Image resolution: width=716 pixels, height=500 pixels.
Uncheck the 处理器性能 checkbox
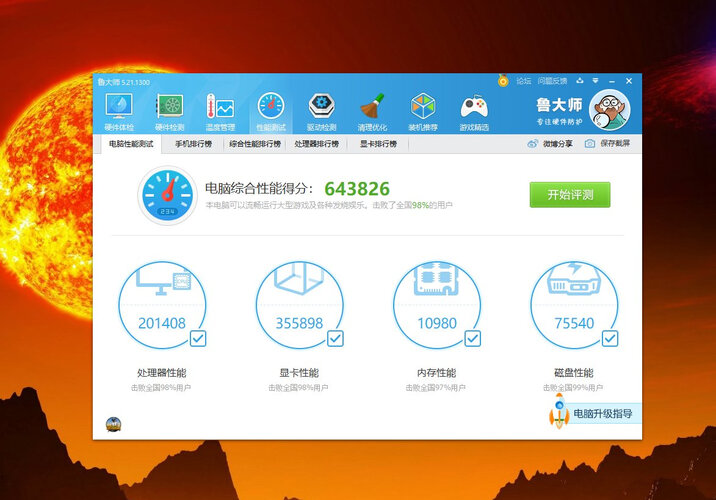[x=198, y=339]
